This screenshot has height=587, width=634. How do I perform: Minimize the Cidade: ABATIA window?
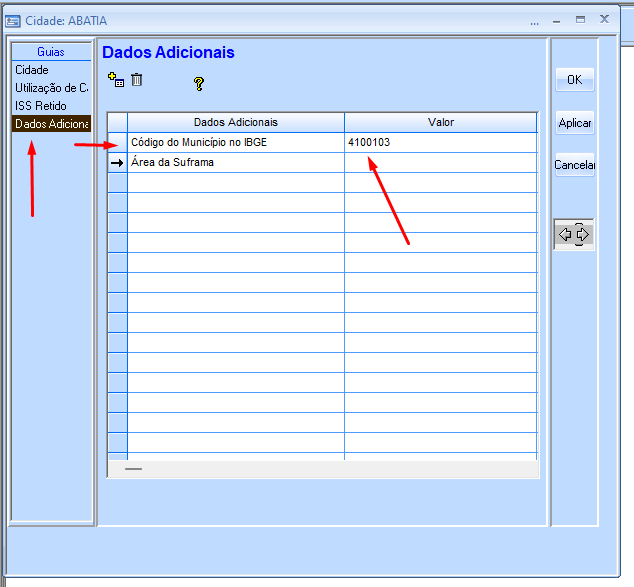pos(557,20)
